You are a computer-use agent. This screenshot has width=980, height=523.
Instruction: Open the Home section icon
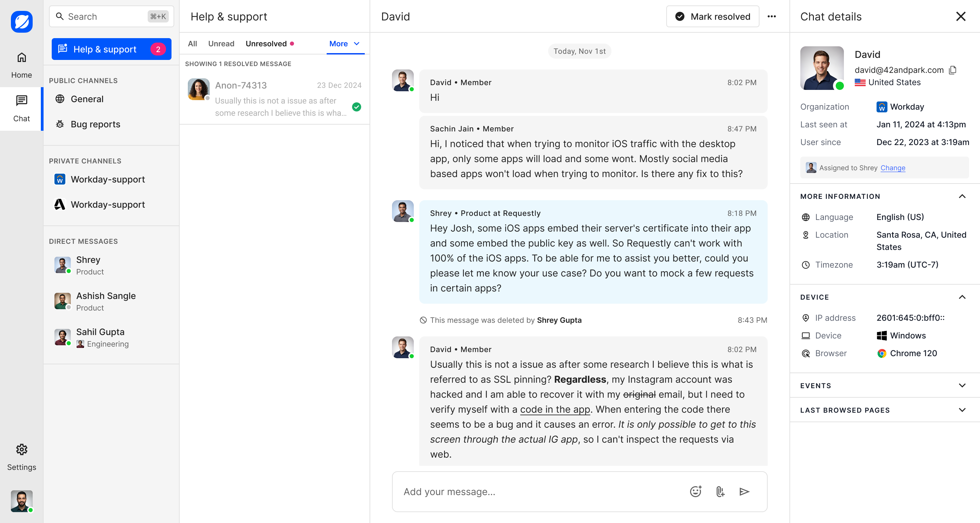click(22, 58)
